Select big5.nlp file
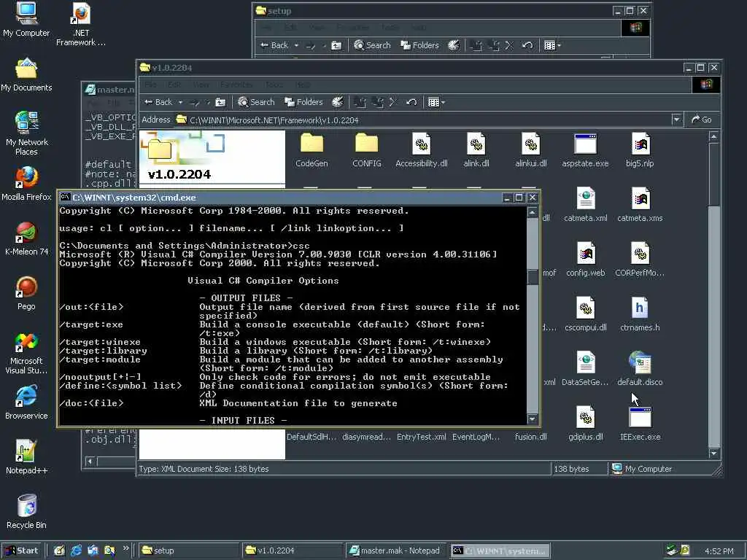 (640, 150)
